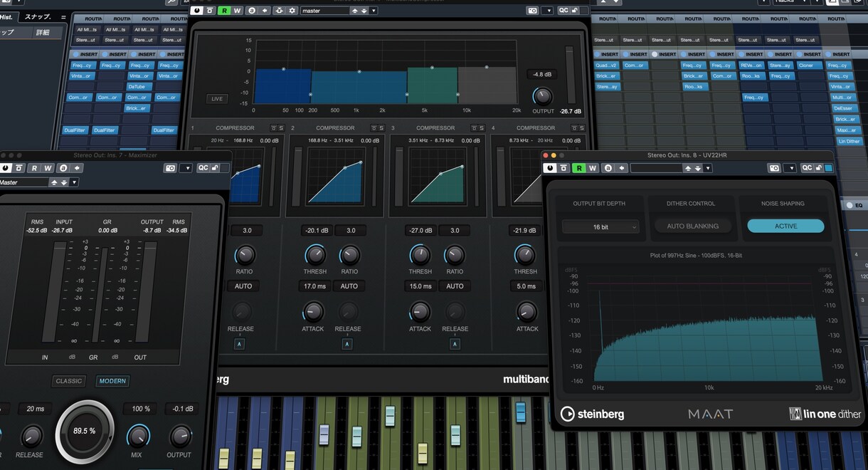Turn band 3 ATTACK knob
This screenshot has width=868, height=470.
point(420,312)
